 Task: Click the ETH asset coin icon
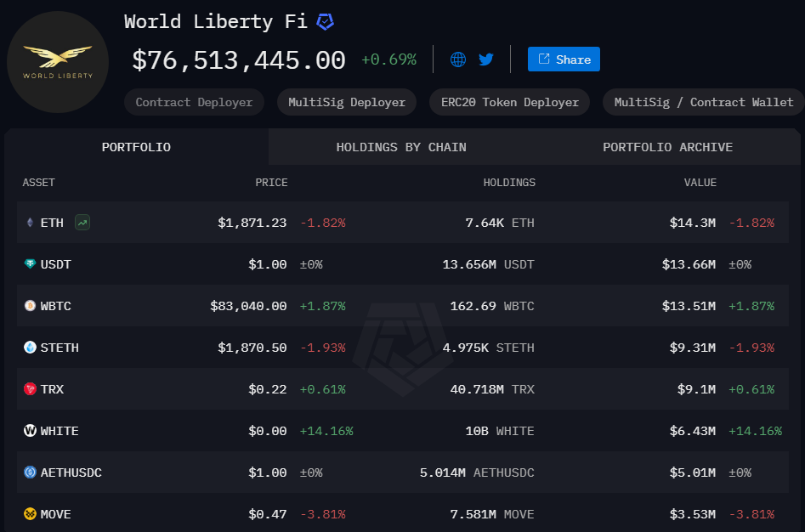(31, 223)
